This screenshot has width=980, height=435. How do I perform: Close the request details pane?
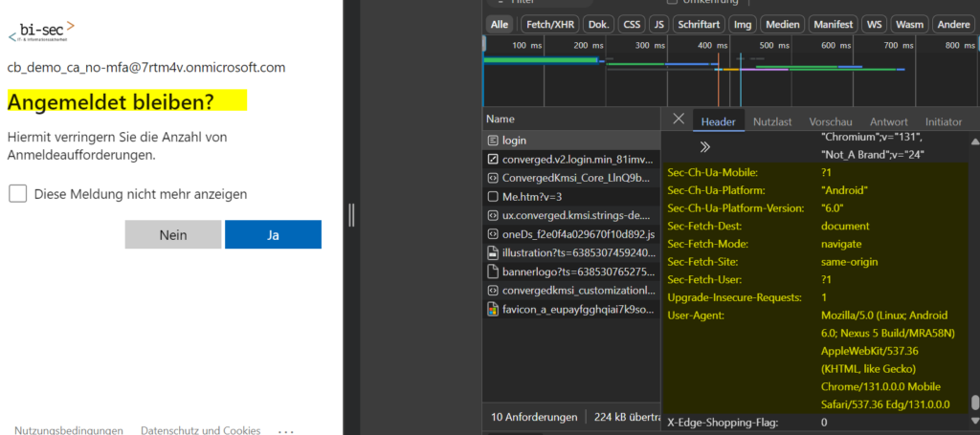[679, 120]
